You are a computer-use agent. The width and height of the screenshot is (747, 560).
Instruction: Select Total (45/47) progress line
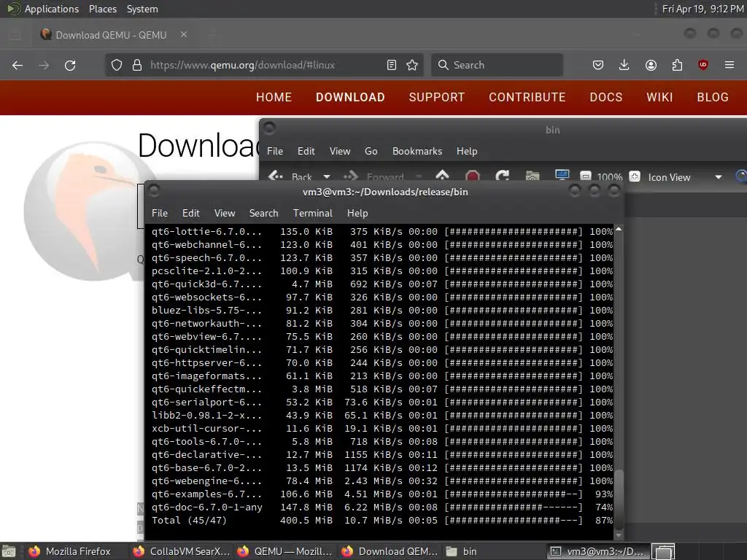tap(382, 521)
